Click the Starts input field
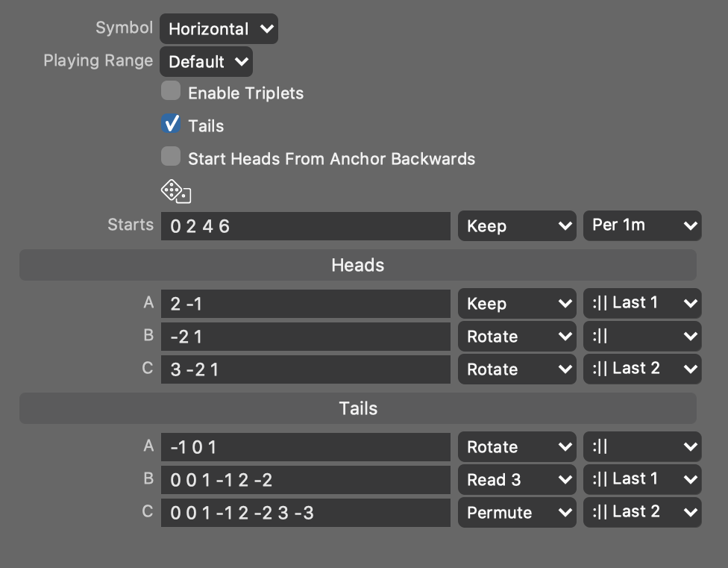Screen dimensions: 728x568 306,225
